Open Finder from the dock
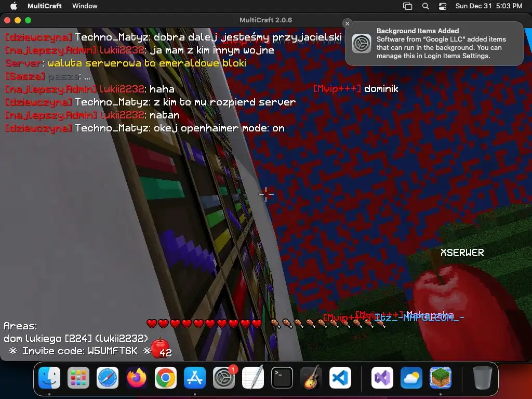532x399 pixels. pyautogui.click(x=49, y=377)
